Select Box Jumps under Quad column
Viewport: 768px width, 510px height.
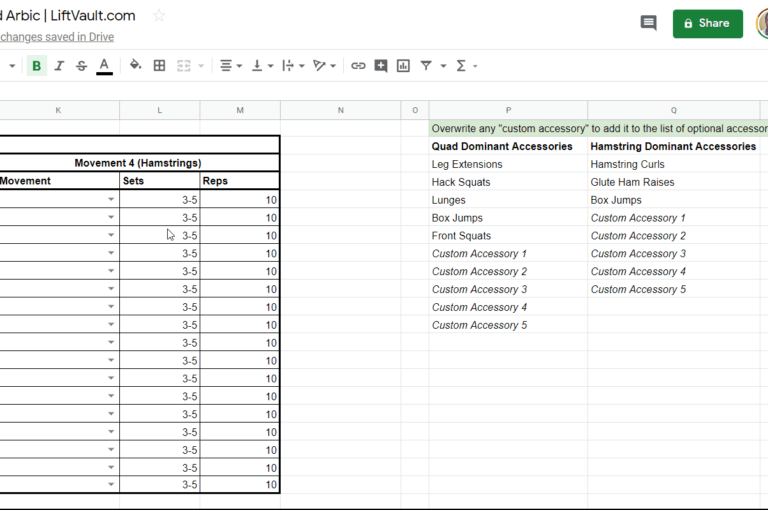click(x=508, y=218)
